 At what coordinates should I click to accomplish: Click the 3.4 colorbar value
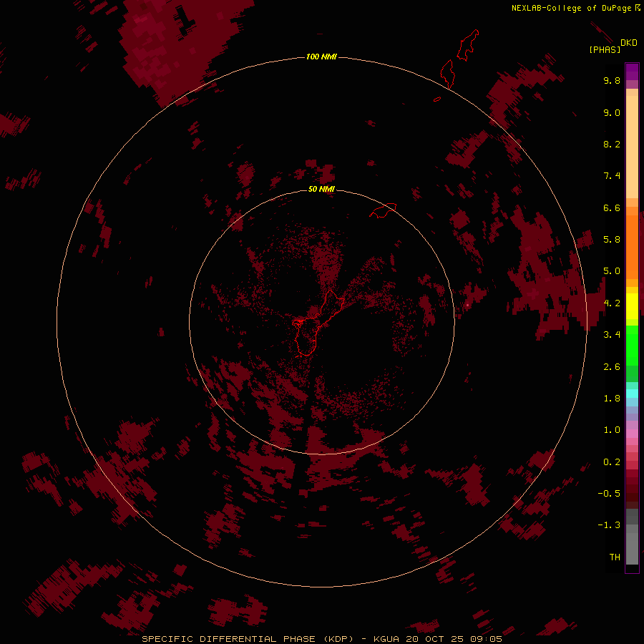(612, 335)
